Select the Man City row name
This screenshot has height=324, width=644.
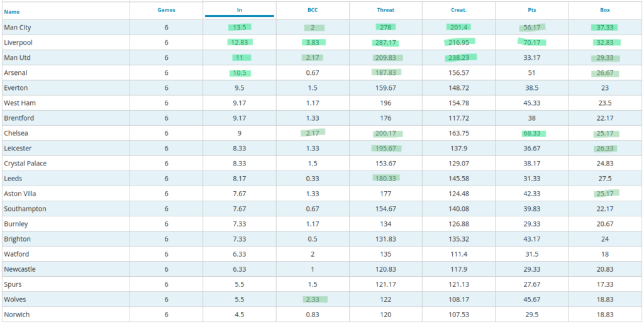(x=18, y=28)
